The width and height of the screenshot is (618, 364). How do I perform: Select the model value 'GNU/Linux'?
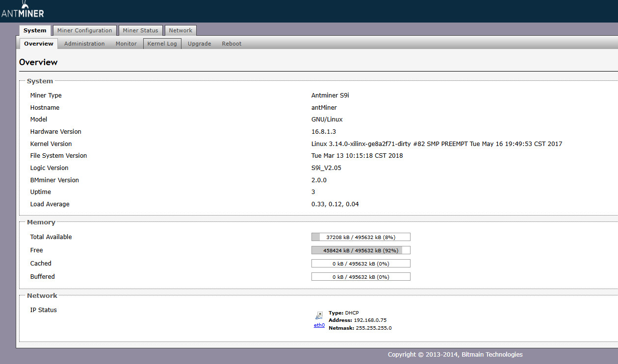[x=327, y=120]
